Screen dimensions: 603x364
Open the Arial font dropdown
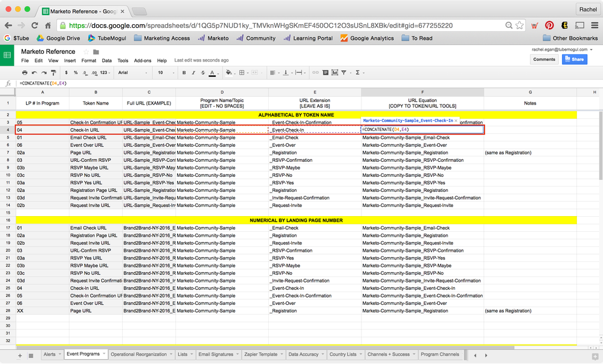[133, 72]
